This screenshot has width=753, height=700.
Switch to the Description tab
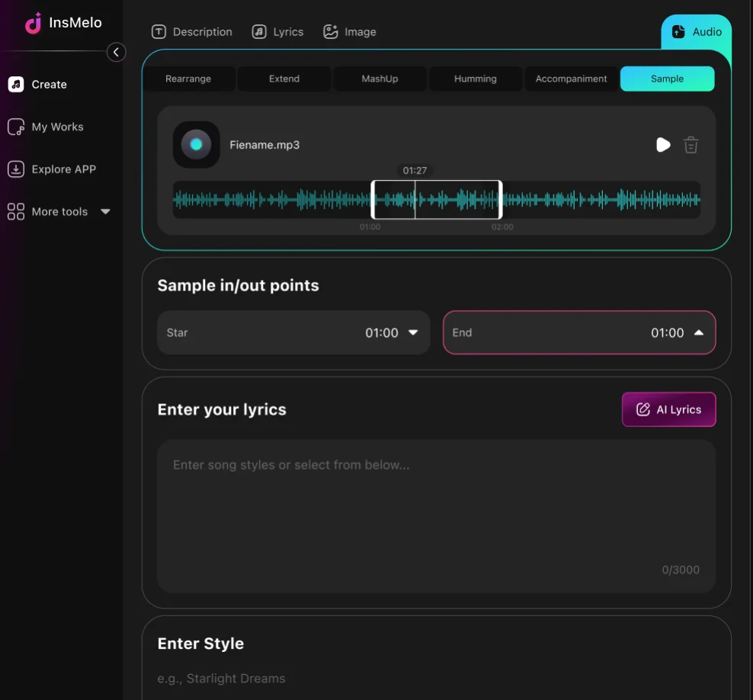tap(191, 32)
